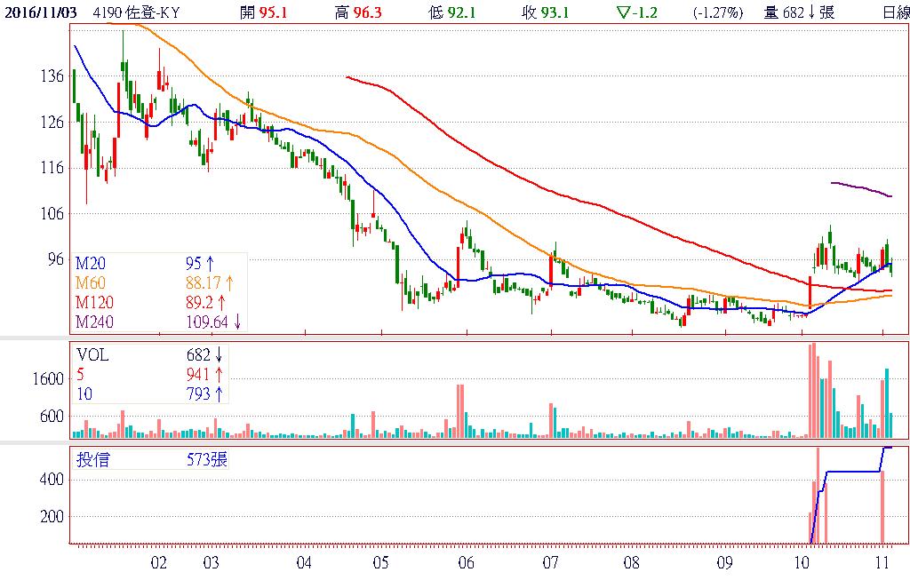
Task: Select the M20 moving average legend label
Action: (x=90, y=264)
